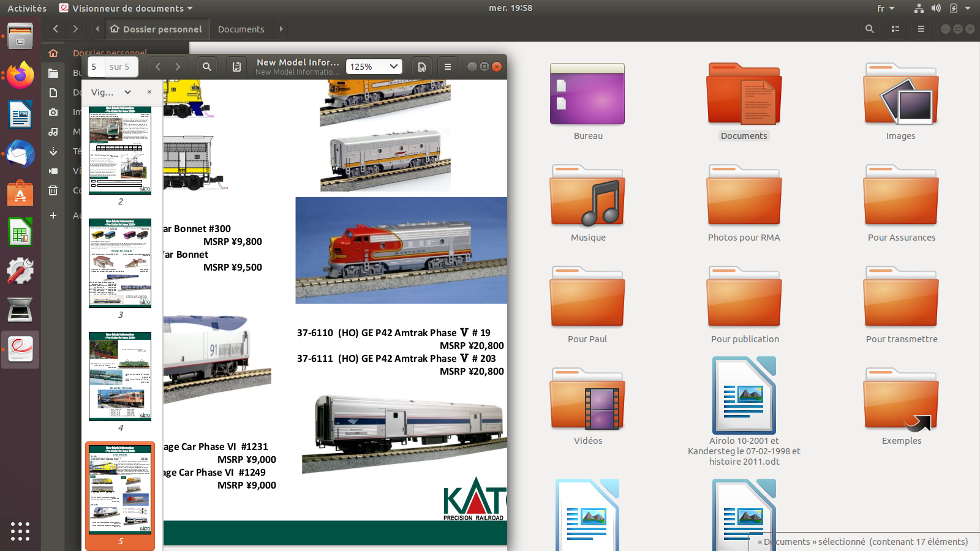Open the Activités overview
The width and height of the screenshot is (980, 551).
click(27, 8)
